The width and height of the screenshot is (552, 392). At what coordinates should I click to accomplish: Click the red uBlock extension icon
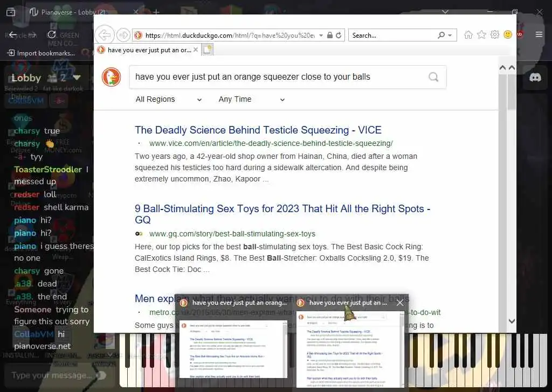tap(520, 34)
